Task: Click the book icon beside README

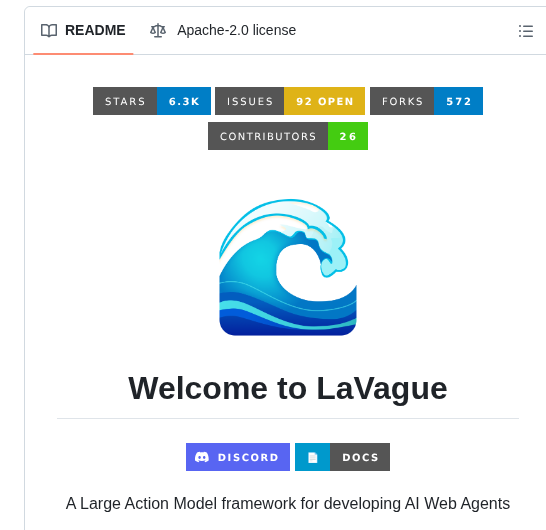Action: 49,31
